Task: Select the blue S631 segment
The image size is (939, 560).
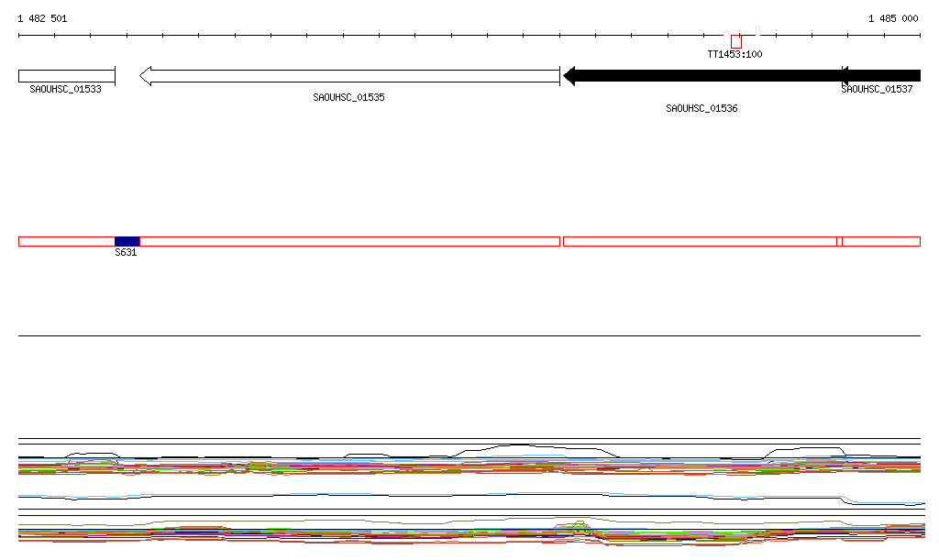Action: point(127,242)
